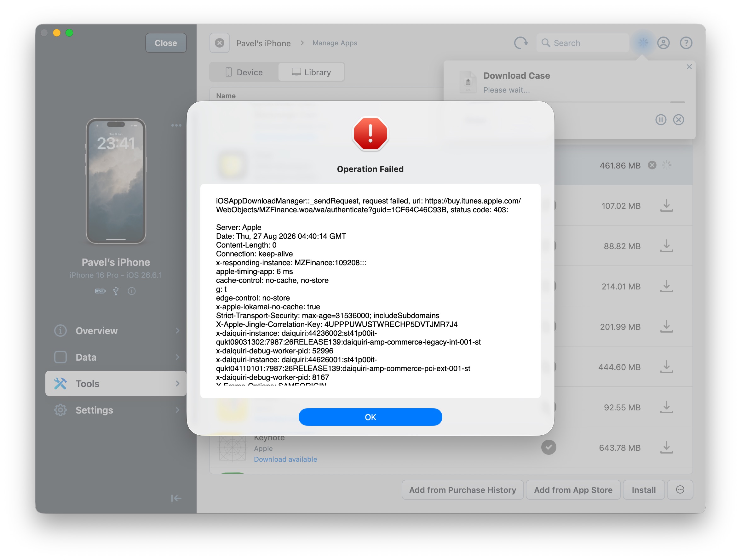
Task: Click the Install button
Action: [644, 490]
